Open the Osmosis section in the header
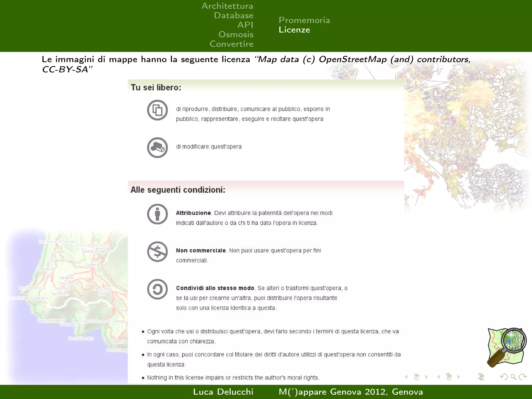532x399 pixels. pos(236,34)
